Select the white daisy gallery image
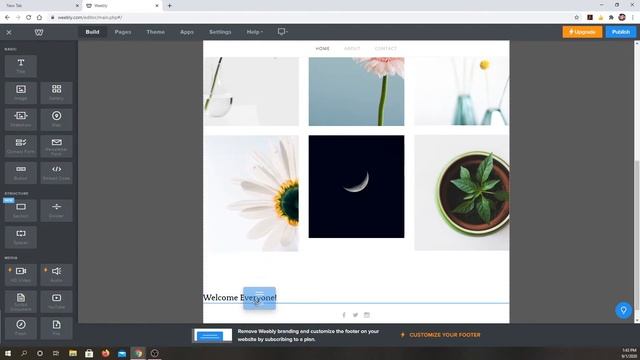The image size is (640, 360). (x=251, y=193)
